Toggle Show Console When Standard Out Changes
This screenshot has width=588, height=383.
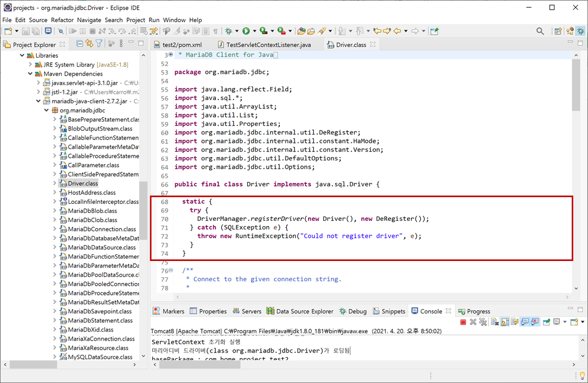(x=524, y=321)
